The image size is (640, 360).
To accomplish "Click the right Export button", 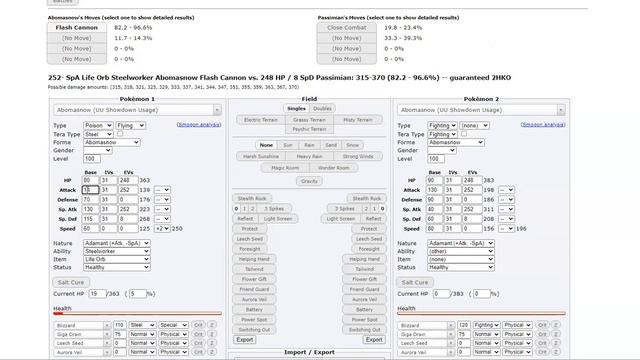I will 374,340.
